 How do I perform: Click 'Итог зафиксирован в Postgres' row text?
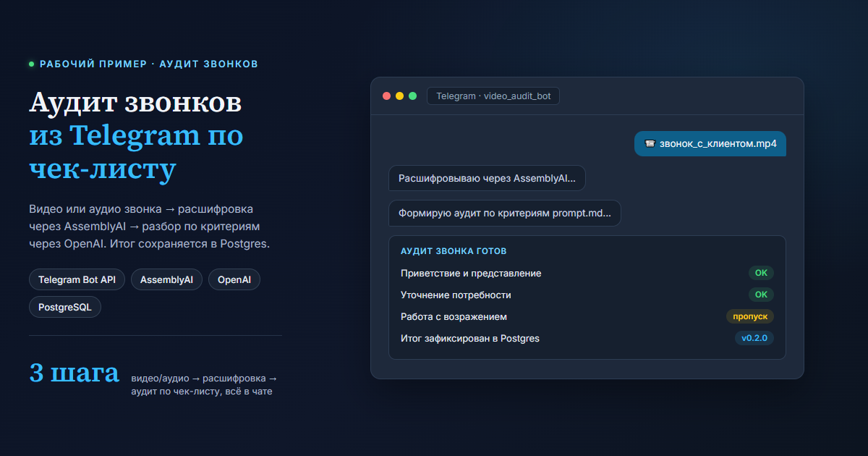470,338
